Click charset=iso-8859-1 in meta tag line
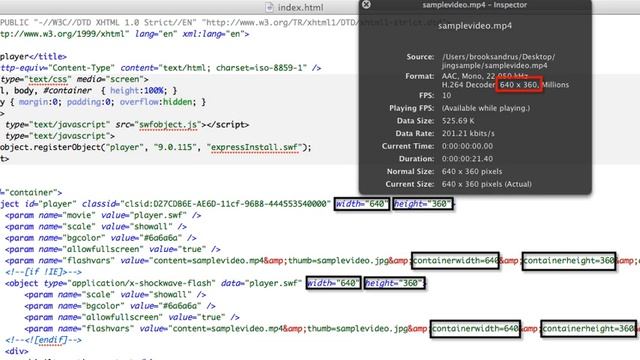Viewport: 640px width, 360px height. (x=261, y=68)
